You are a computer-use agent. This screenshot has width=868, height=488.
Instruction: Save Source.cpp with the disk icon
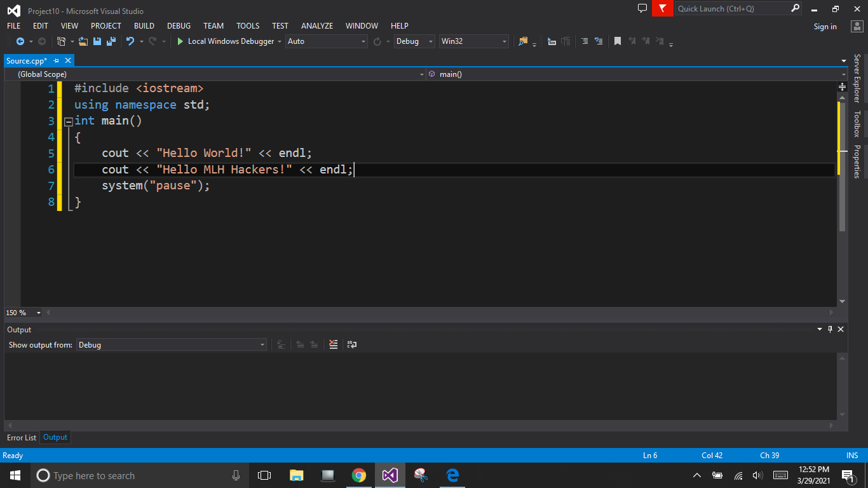click(x=97, y=41)
